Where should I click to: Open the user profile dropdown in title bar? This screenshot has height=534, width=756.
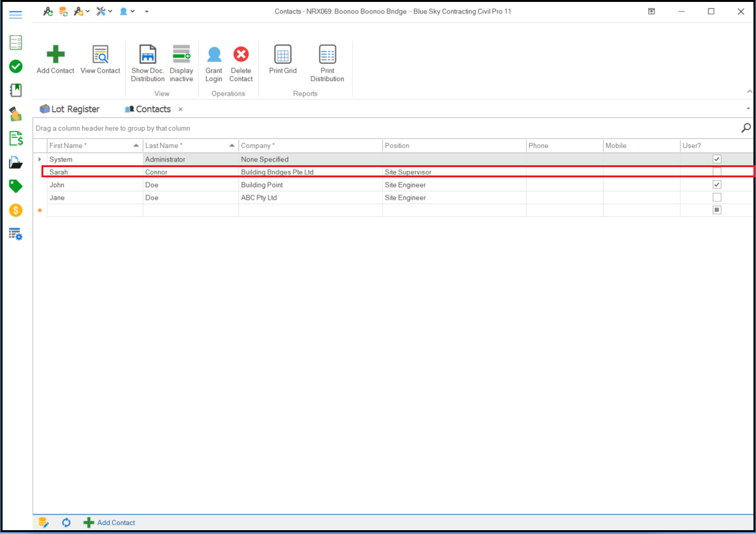[127, 11]
